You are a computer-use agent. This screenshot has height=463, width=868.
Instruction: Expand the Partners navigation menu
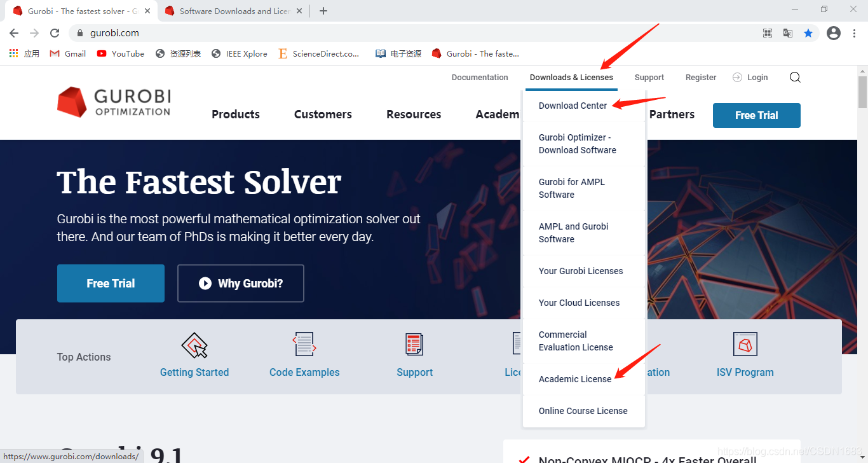tap(672, 114)
